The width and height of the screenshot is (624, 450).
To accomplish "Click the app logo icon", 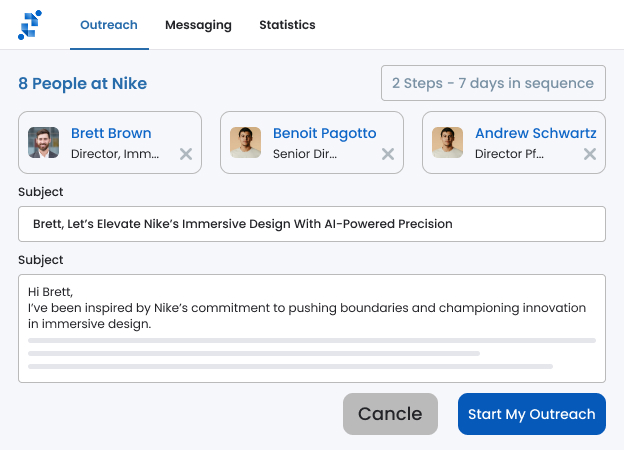I will pyautogui.click(x=30, y=25).
